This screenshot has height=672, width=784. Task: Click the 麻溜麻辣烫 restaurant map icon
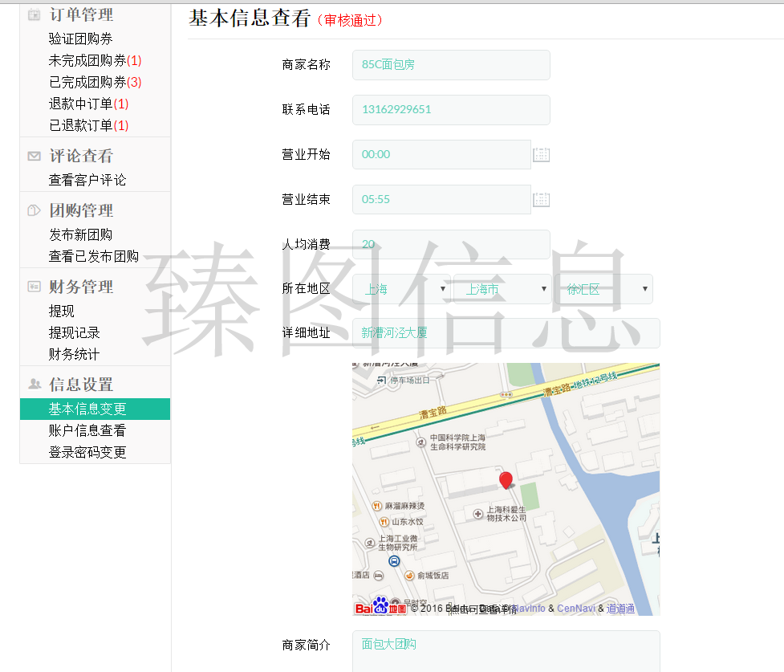[377, 506]
